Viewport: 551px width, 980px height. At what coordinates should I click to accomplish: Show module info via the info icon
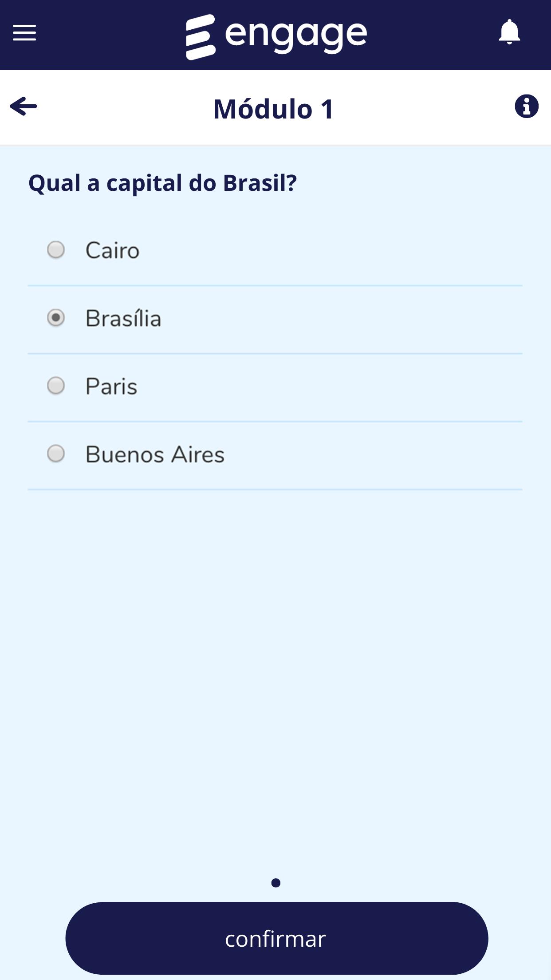(527, 107)
